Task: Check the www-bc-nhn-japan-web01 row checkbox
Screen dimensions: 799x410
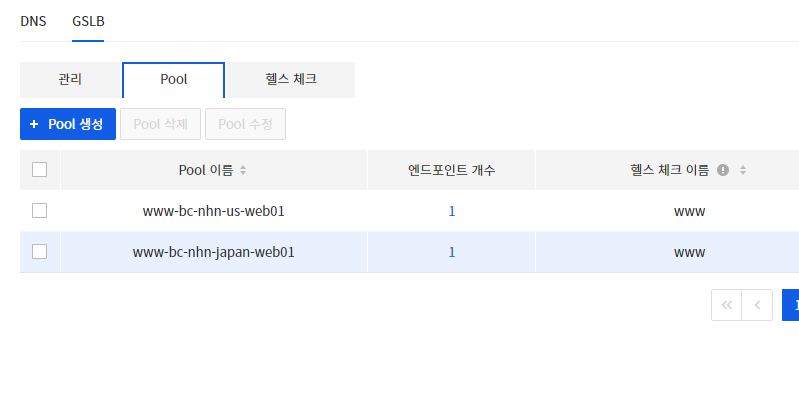Action: [x=39, y=252]
